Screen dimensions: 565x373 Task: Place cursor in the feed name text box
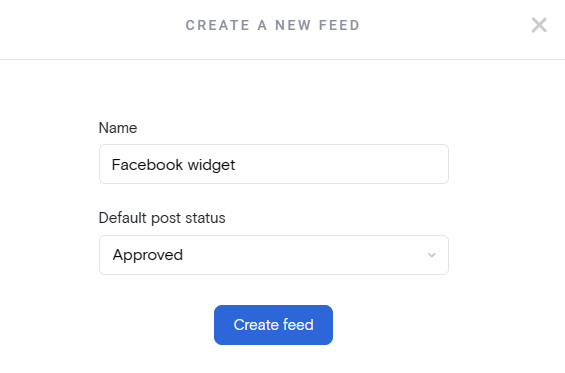[274, 164]
